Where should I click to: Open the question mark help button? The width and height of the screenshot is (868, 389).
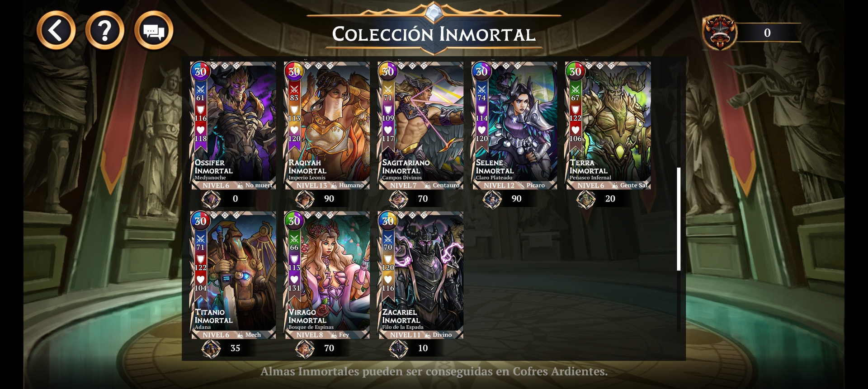coord(105,31)
